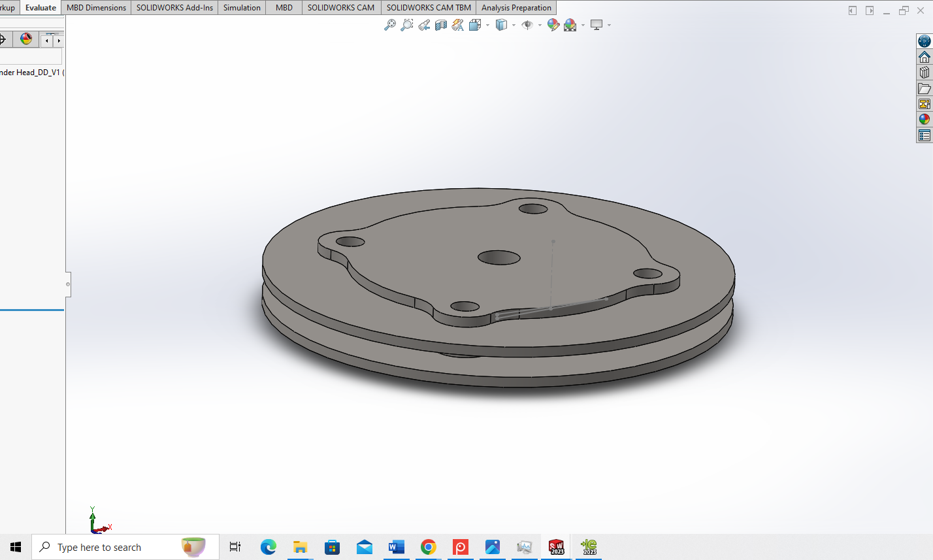Screen dimensions: 933x560
Task: Open the Edit Appearance tool
Action: pyautogui.click(x=552, y=24)
